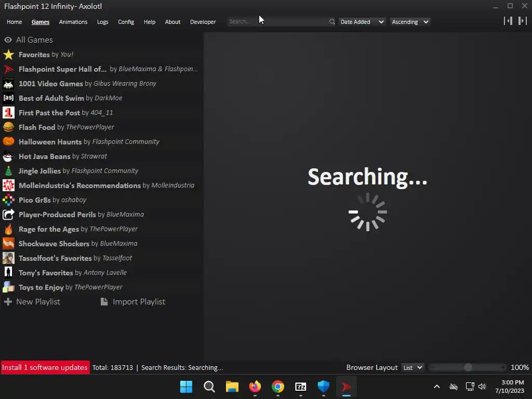Click the Molleindustria's Recommendations icon
The image size is (532, 399).
click(8, 185)
